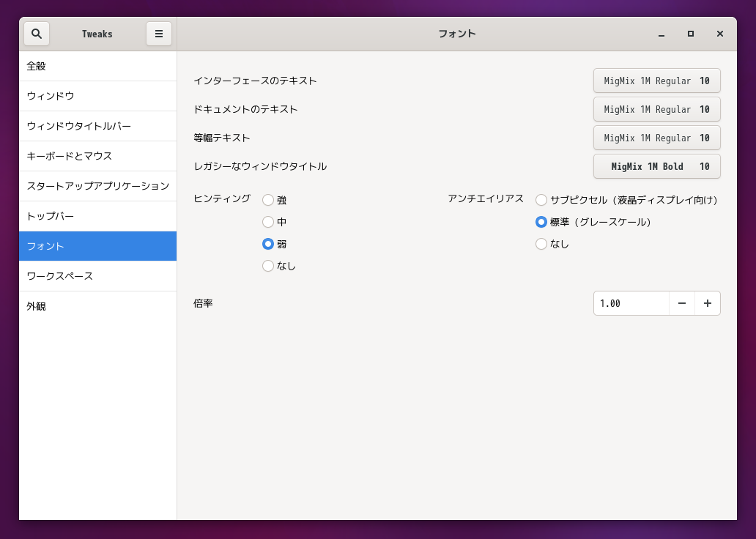This screenshot has width=756, height=539.
Task: Select the フォント sidebar entry
Action: tap(98, 246)
